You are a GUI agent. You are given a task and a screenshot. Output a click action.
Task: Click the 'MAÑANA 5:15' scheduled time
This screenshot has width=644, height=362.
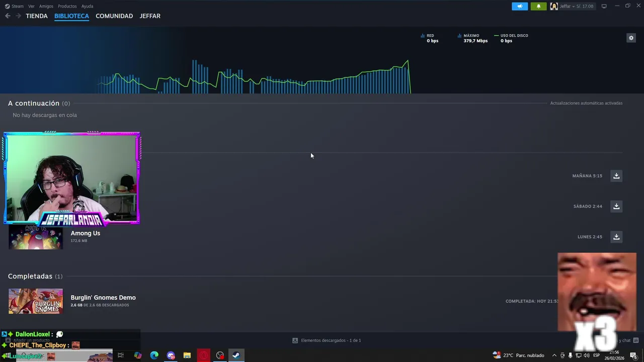pyautogui.click(x=587, y=176)
